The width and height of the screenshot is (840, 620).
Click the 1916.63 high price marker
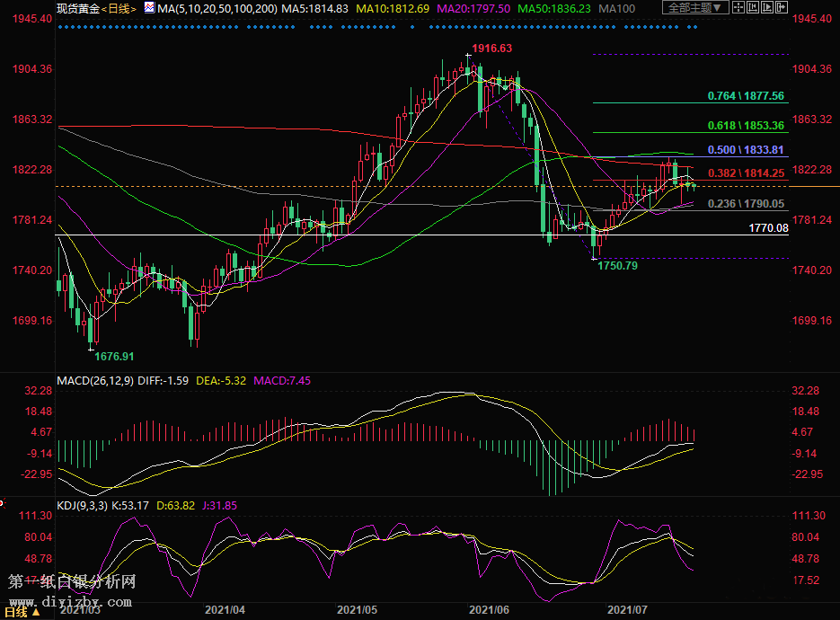pos(491,49)
